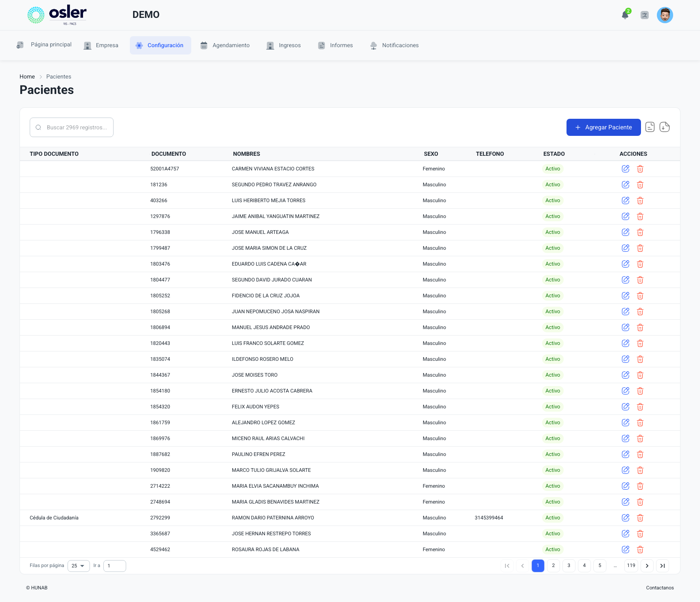
Task: Delete patient FELIX AUDON YEPES
Action: (640, 407)
